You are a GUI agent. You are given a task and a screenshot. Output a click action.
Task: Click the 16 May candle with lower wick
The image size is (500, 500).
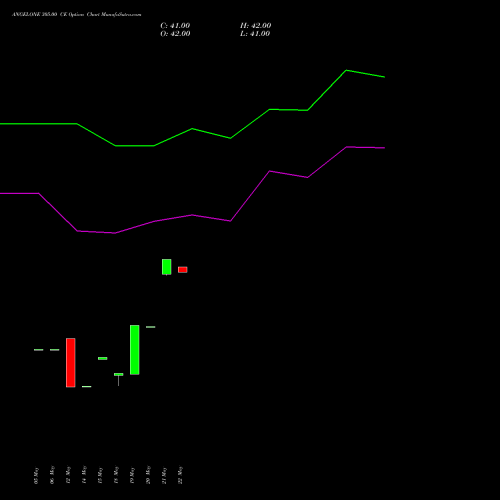(119, 375)
